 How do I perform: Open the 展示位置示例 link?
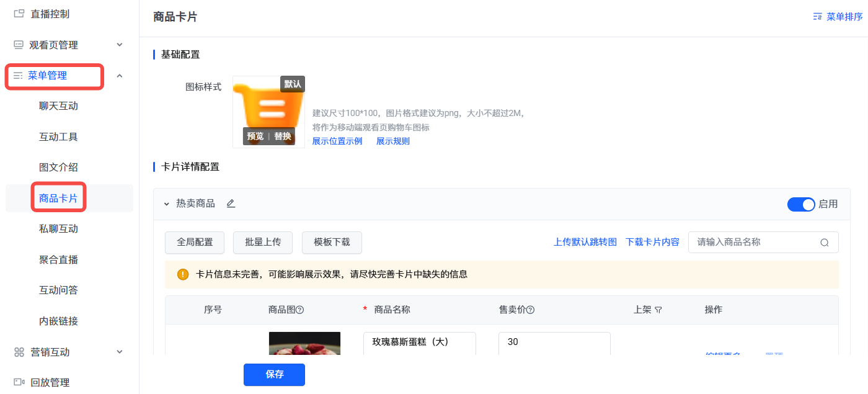337,141
